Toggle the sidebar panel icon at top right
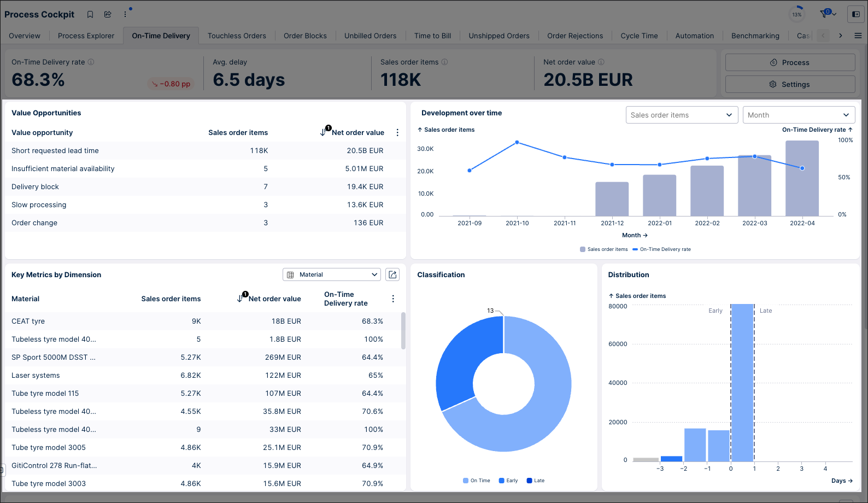The height and width of the screenshot is (503, 868). pos(856,14)
